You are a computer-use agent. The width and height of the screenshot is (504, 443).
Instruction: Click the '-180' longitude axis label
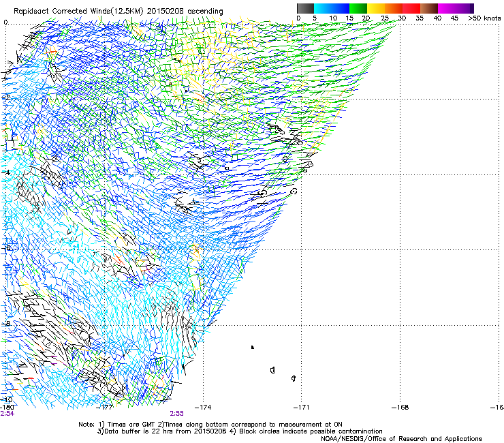(7, 408)
